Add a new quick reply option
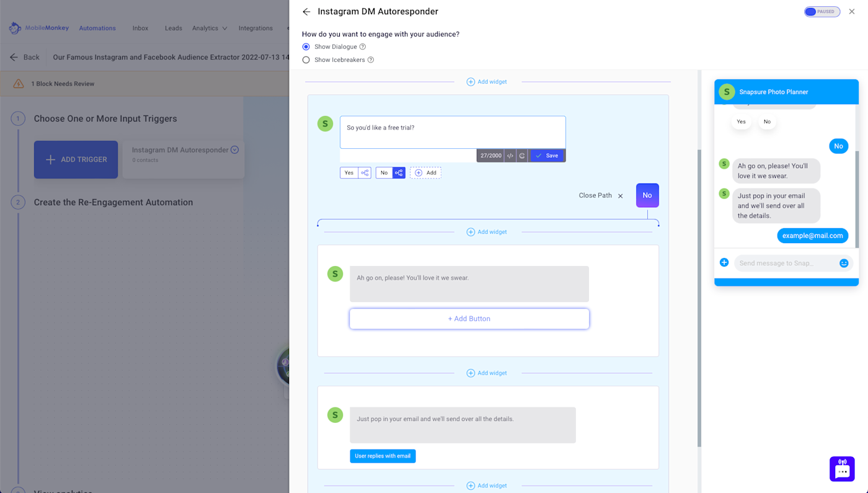 [x=425, y=173]
